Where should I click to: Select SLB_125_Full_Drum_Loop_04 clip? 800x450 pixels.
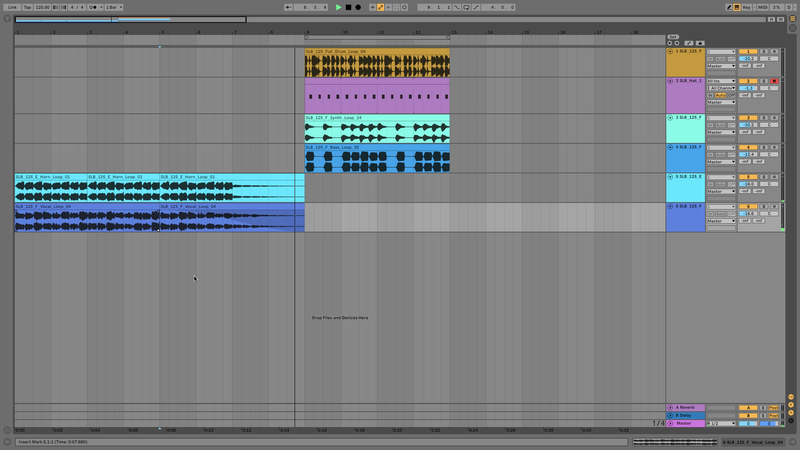377,63
